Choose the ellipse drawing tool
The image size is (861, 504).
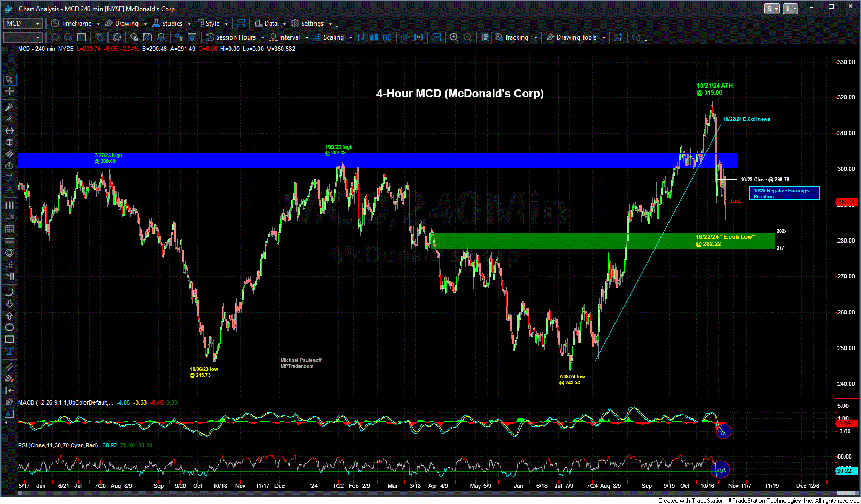9,327
